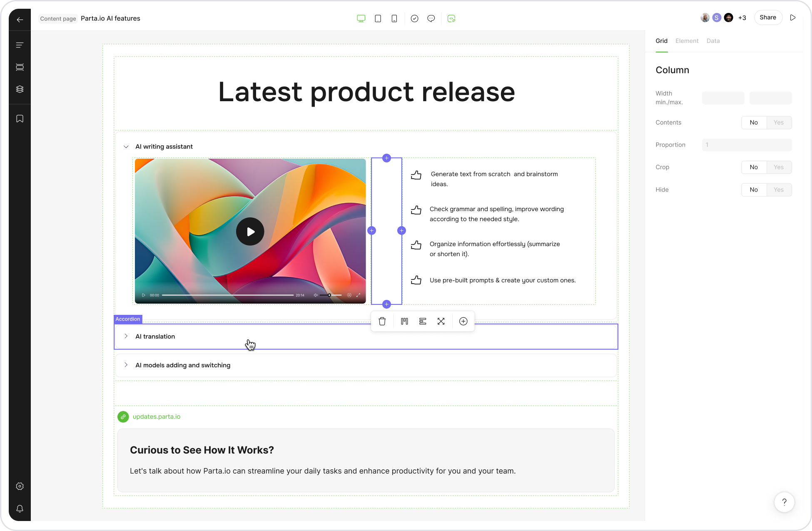Open notifications bell icon
The image size is (812, 531).
point(20,509)
